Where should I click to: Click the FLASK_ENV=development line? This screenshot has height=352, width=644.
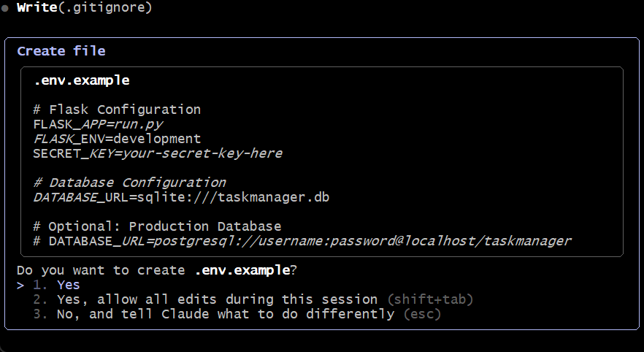click(117, 139)
